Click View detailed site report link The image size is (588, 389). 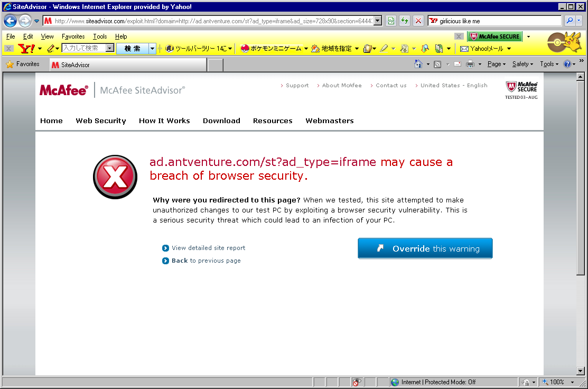coord(209,248)
